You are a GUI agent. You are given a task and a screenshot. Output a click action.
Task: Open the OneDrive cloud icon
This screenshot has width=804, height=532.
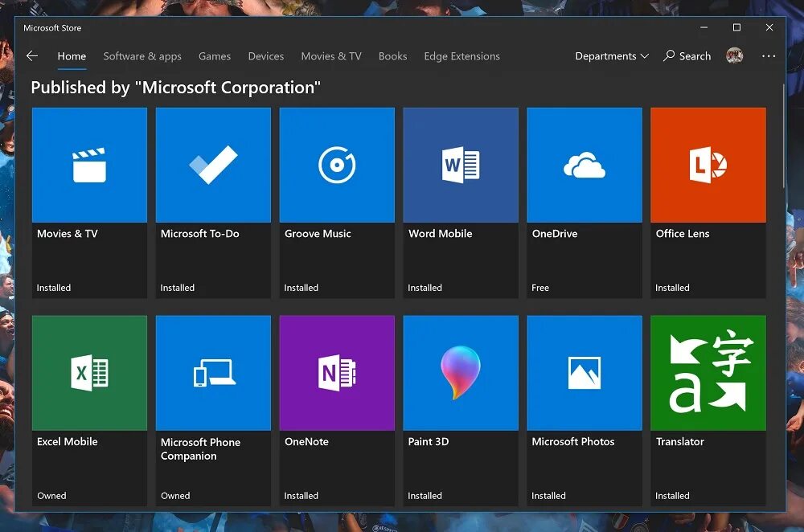[585, 165]
